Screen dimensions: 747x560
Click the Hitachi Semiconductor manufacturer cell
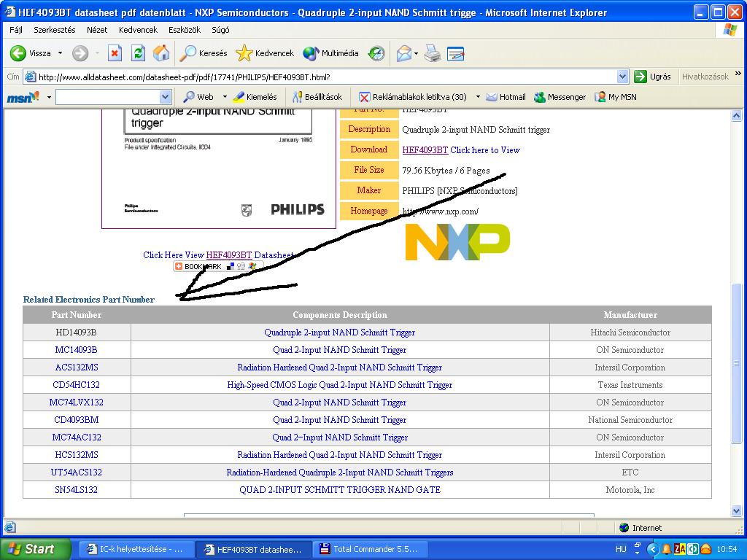coord(630,332)
